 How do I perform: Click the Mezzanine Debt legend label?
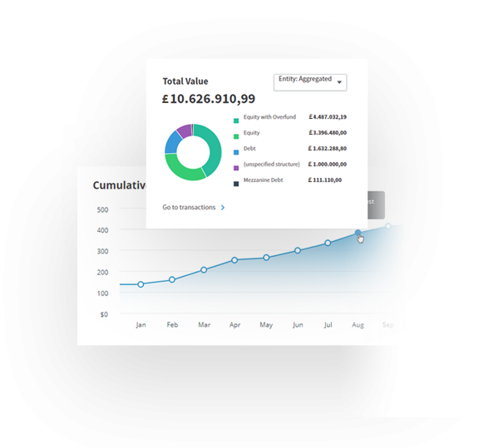(x=263, y=180)
